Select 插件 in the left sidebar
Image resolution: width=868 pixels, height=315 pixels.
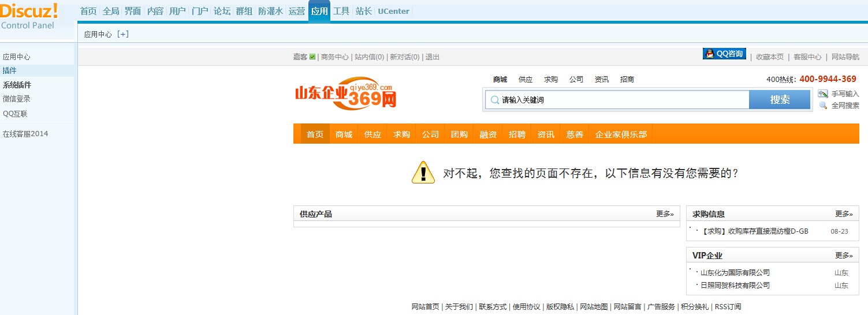(10, 70)
